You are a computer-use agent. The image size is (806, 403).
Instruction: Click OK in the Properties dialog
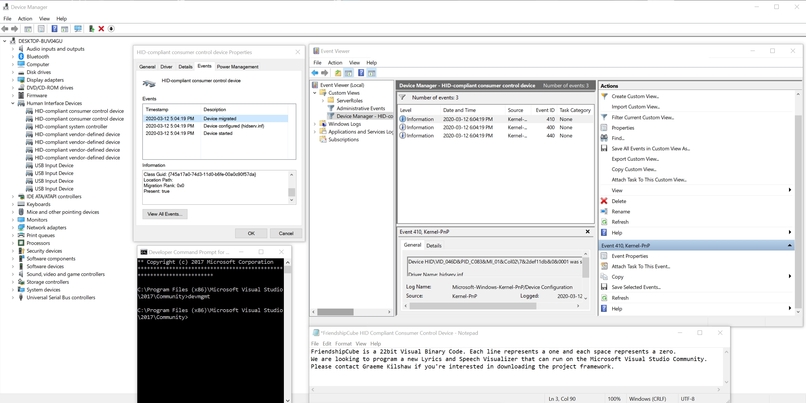click(x=251, y=233)
